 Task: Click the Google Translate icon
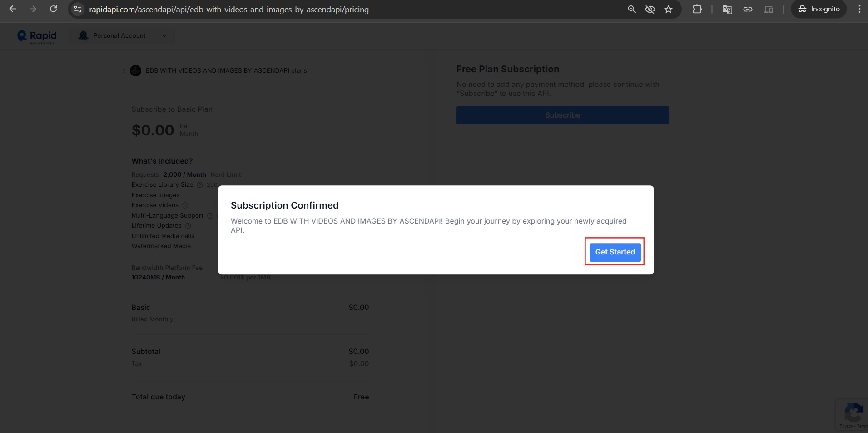727,9
